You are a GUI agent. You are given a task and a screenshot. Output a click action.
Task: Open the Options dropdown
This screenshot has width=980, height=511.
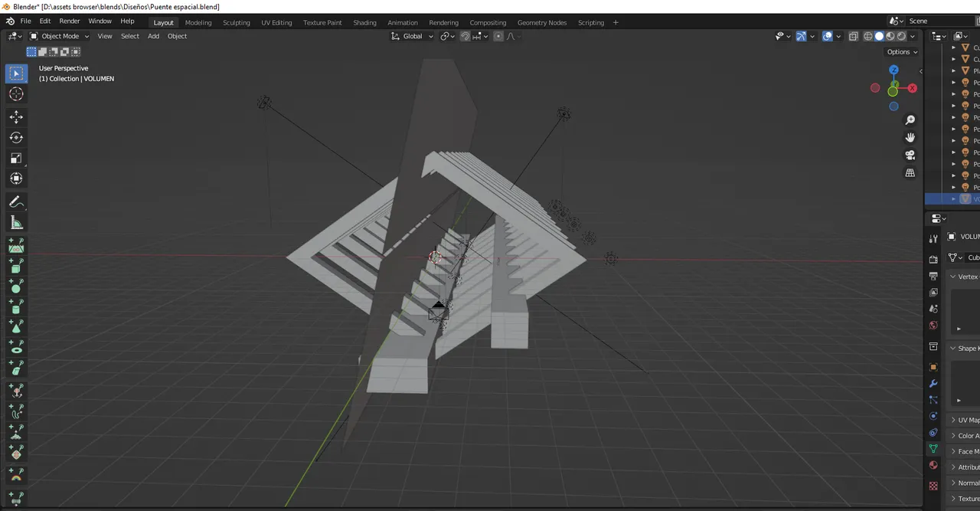[x=901, y=52]
